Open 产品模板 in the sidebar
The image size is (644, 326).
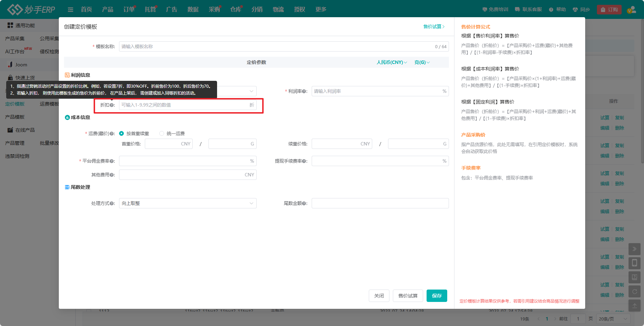(15, 117)
